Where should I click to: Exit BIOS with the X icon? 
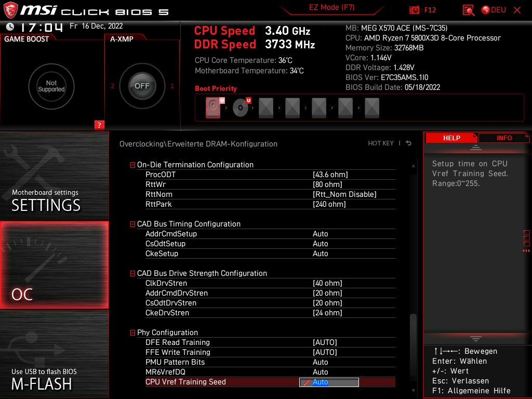[517, 10]
